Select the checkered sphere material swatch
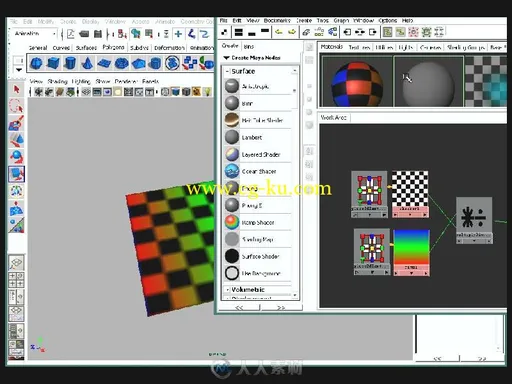Screen dimensions: 512x384 click(356, 82)
